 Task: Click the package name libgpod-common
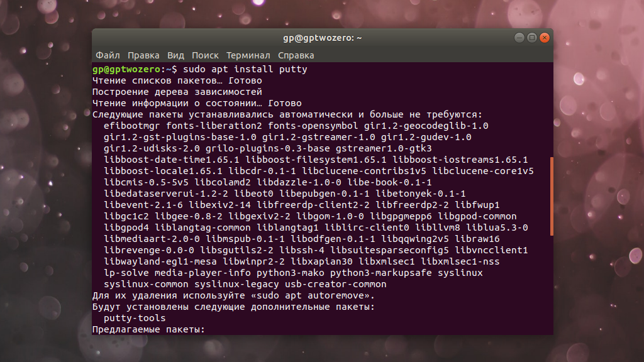[x=477, y=216]
